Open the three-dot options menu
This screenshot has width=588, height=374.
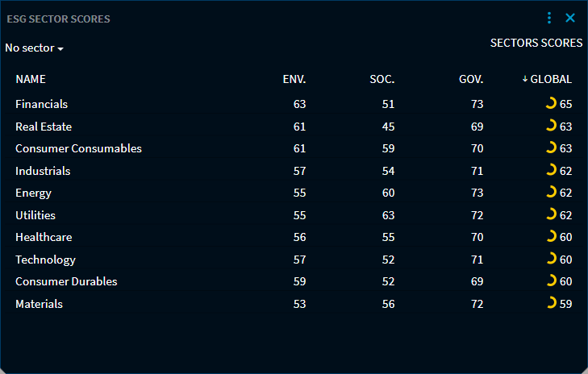point(549,18)
